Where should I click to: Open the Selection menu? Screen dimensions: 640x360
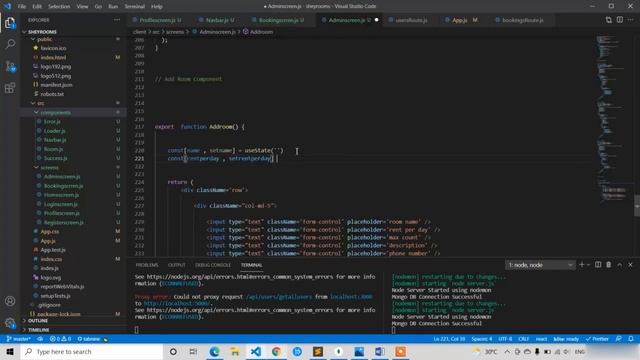coord(59,6)
